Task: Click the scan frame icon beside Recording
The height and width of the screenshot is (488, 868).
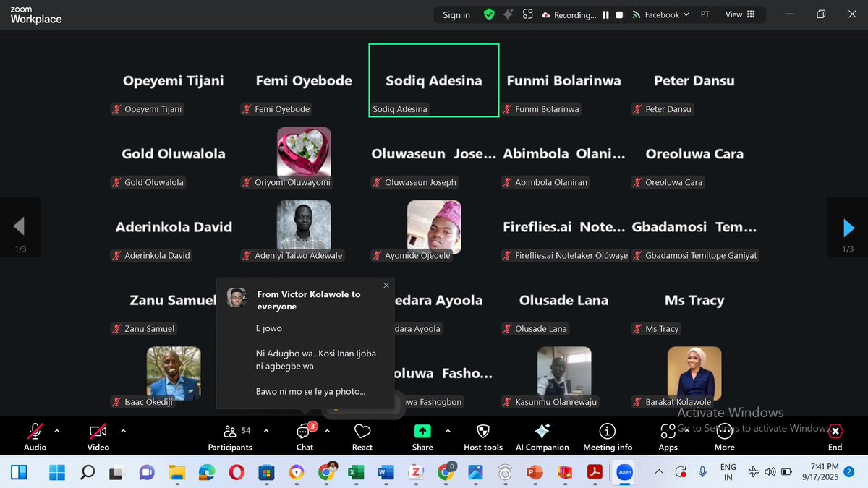Action: click(x=528, y=14)
